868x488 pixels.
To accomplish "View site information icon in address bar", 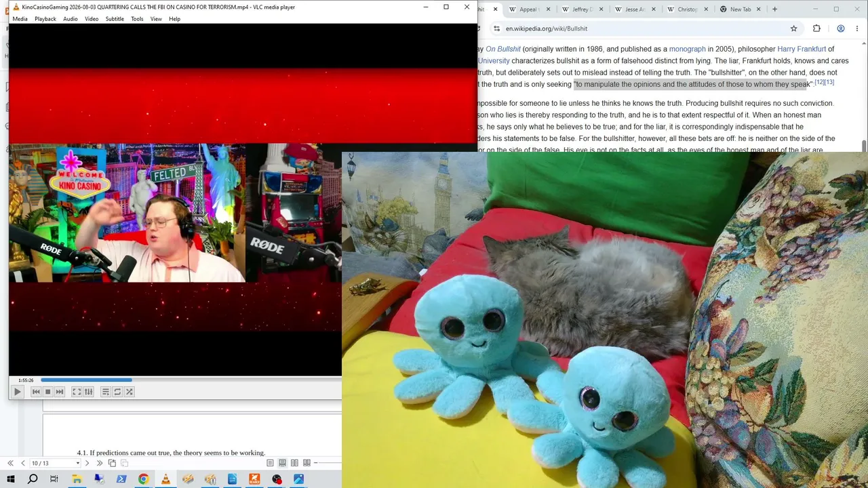I will pyautogui.click(x=496, y=28).
